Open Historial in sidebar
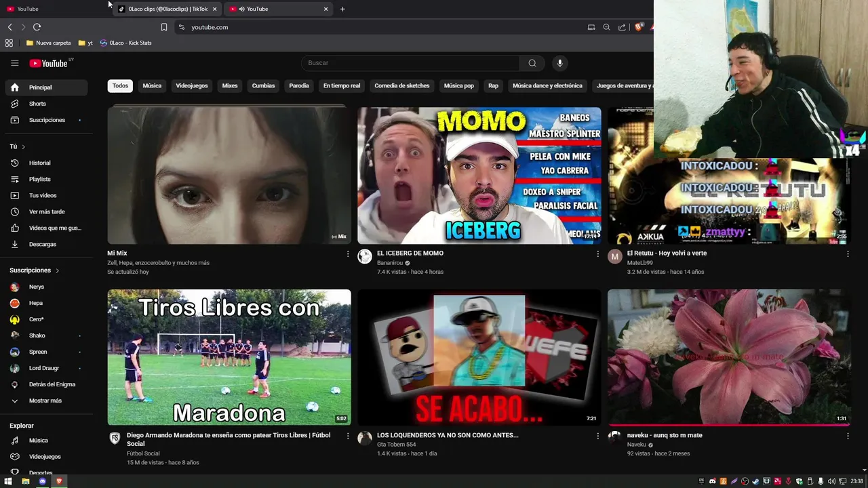The image size is (868, 488). [x=46, y=163]
